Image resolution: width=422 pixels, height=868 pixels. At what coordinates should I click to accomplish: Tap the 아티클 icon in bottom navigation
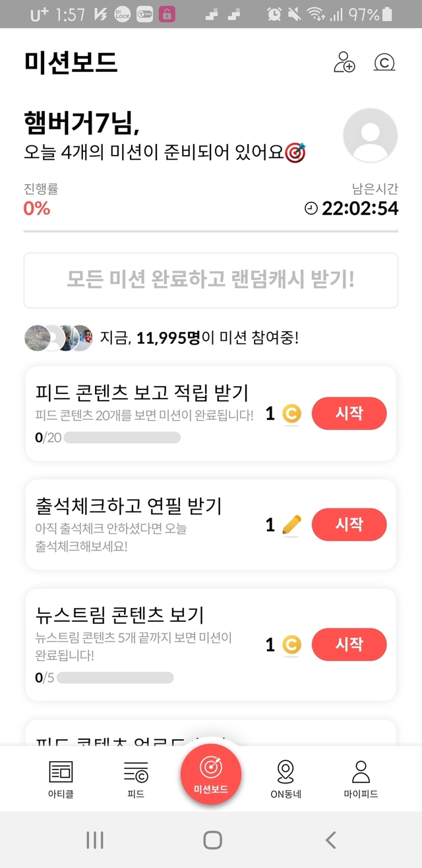[x=61, y=779]
